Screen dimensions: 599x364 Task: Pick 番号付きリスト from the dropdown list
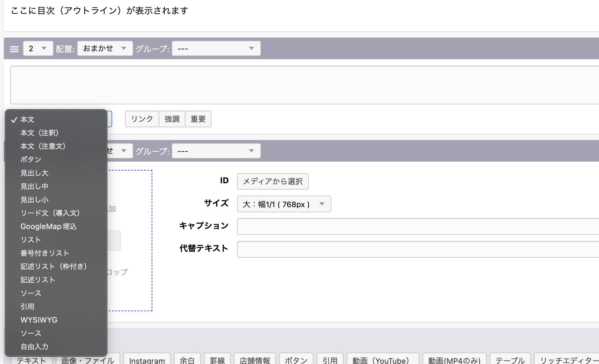coord(45,253)
